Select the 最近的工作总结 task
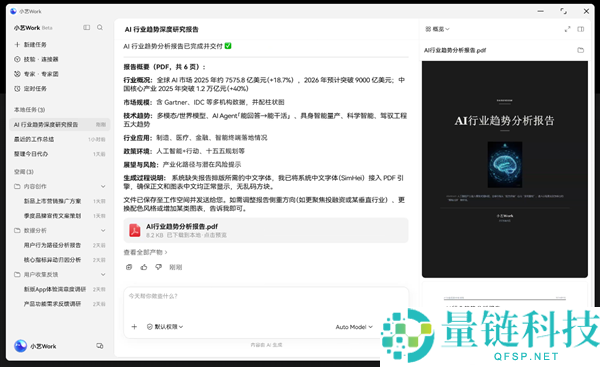600x367 pixels. pyautogui.click(x=60, y=139)
